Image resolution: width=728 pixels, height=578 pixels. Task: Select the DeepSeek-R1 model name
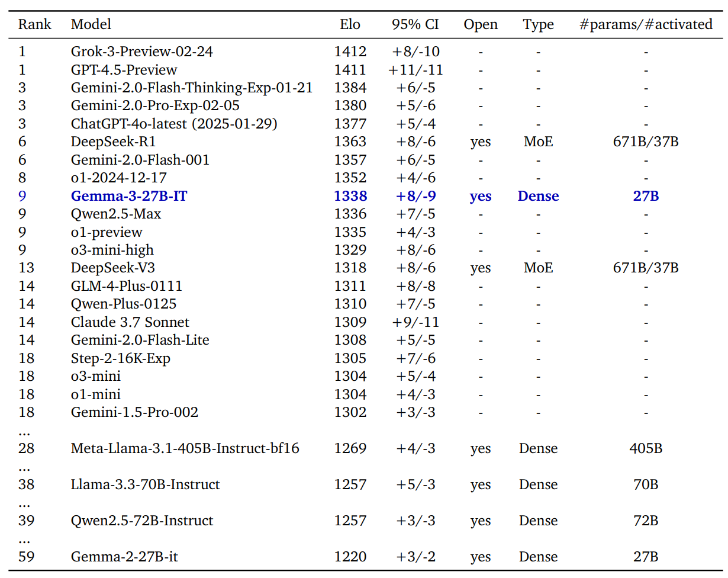click(x=114, y=142)
